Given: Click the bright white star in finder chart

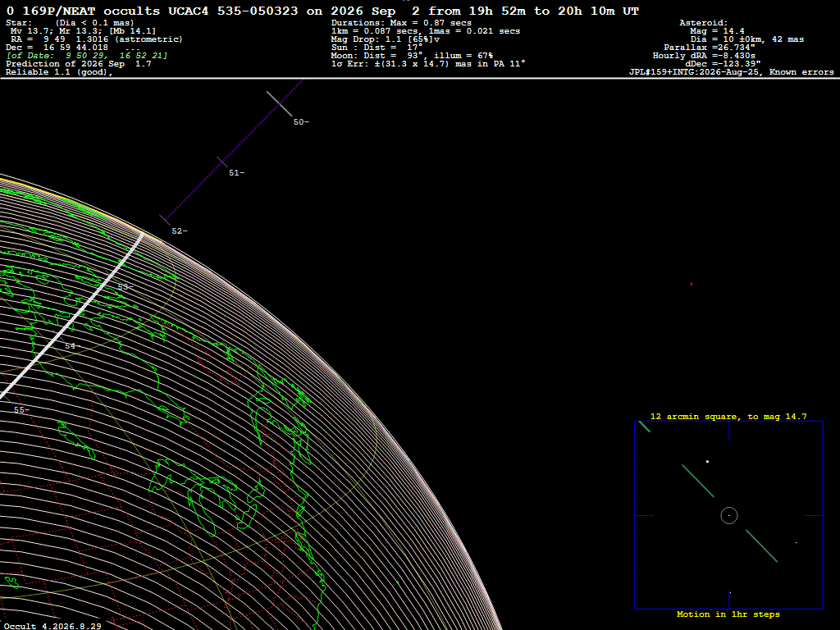Looking at the screenshot, I should coord(708,461).
